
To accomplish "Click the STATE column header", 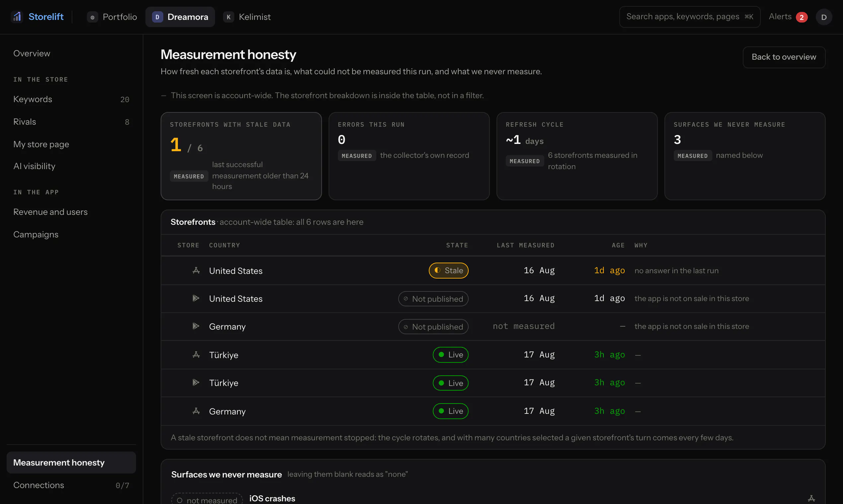I will (x=457, y=245).
